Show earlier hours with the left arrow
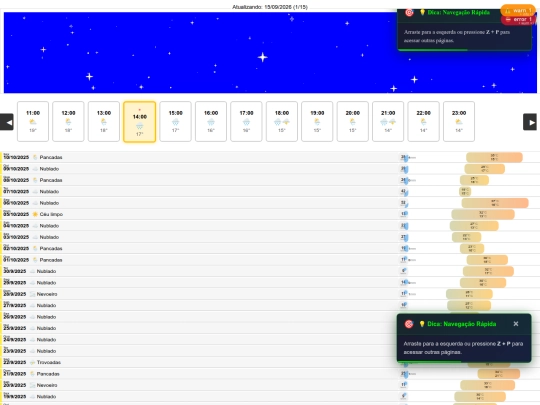This screenshot has width=540, height=405. tap(7, 122)
